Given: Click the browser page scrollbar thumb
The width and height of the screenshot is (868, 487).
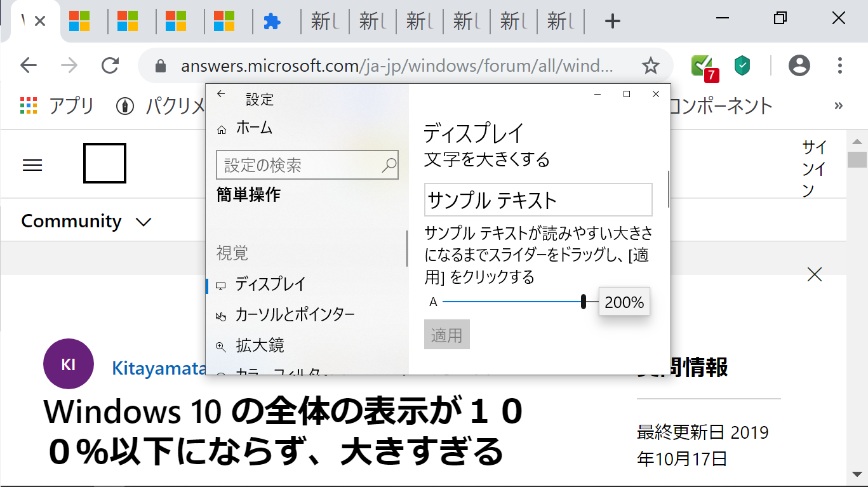Looking at the screenshot, I should coord(857,159).
